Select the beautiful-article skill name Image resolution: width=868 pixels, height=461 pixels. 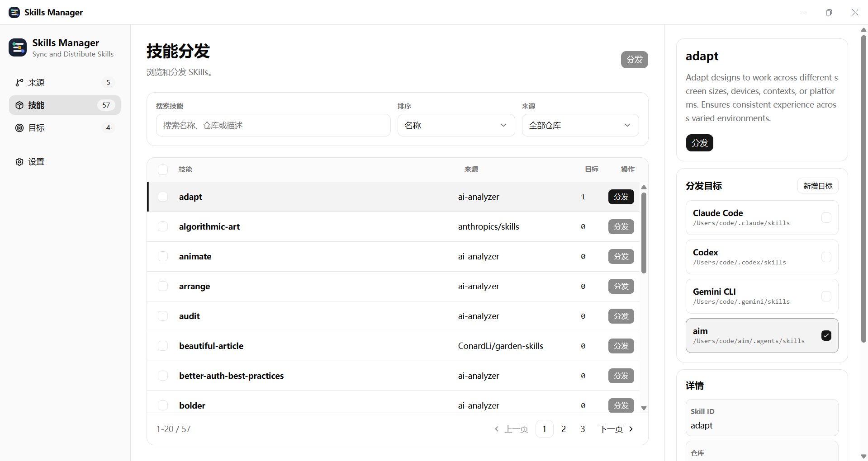pyautogui.click(x=211, y=346)
